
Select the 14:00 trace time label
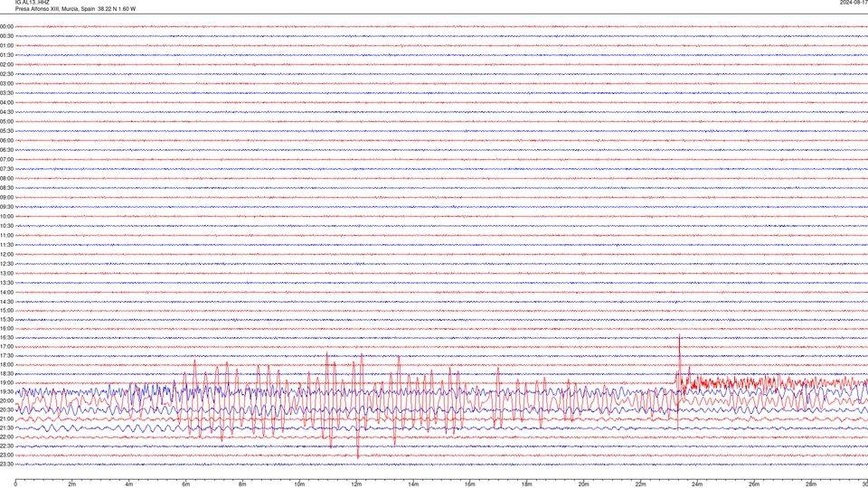[x=6, y=292]
